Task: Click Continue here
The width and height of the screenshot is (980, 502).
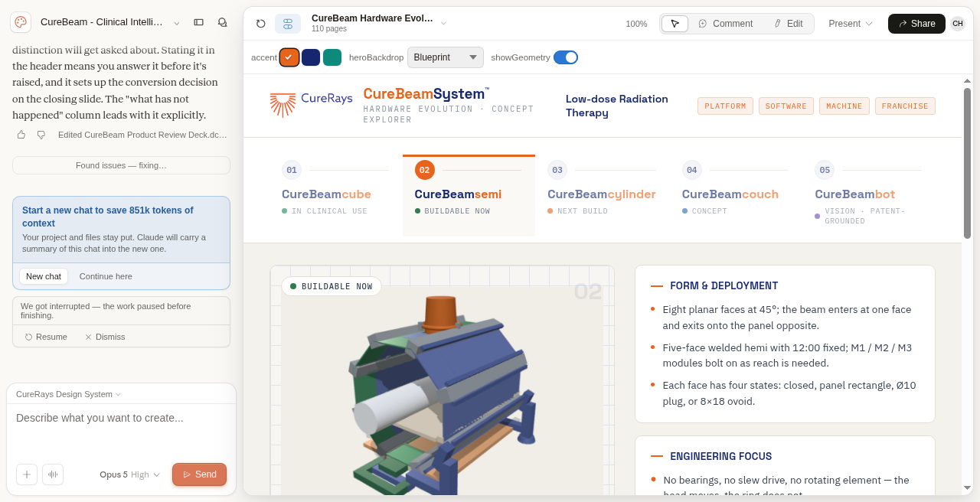Action: (x=106, y=276)
